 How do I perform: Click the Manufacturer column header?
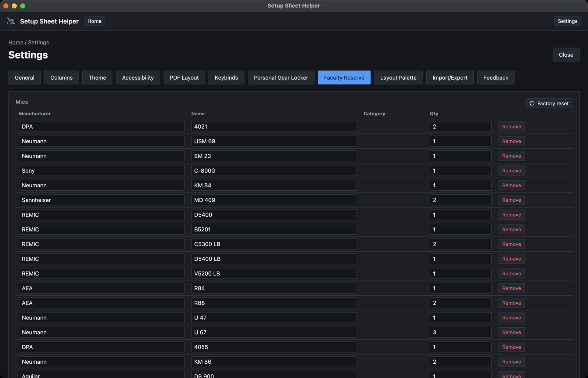(35, 114)
